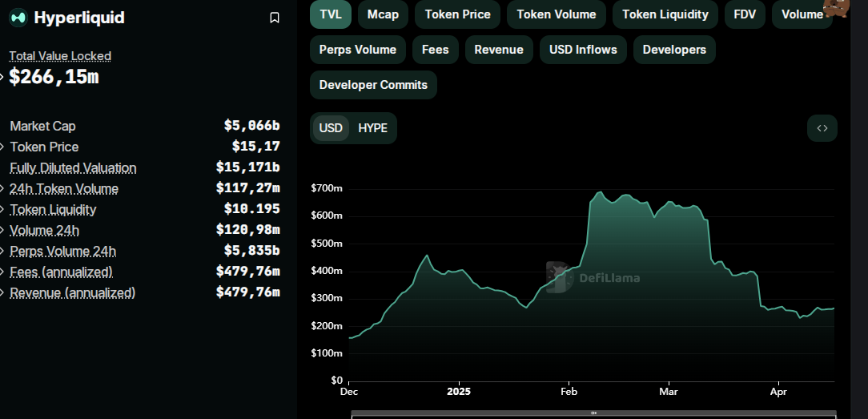Enable Token Liquidity on the chart
868x419 pixels.
click(665, 14)
